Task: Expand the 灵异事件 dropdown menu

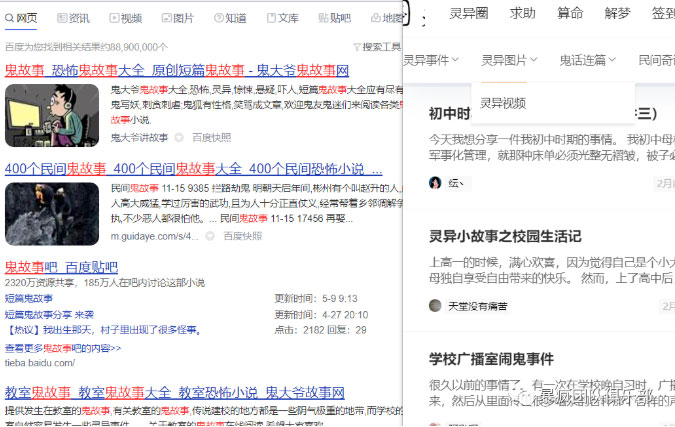Action: (x=431, y=60)
